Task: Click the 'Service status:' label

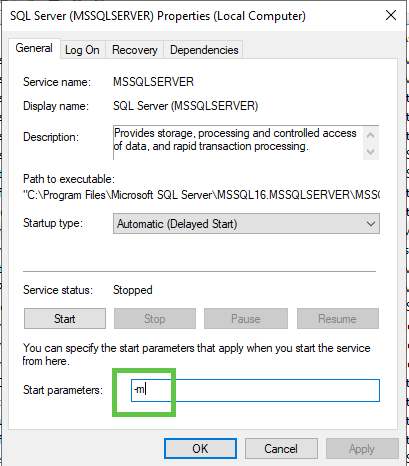Action: point(58,290)
